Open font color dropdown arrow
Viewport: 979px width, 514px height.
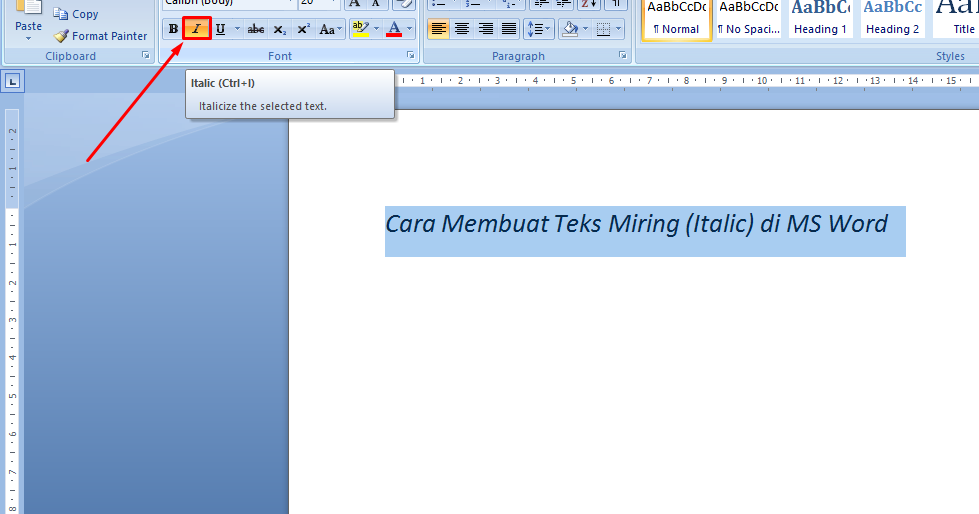click(410, 29)
